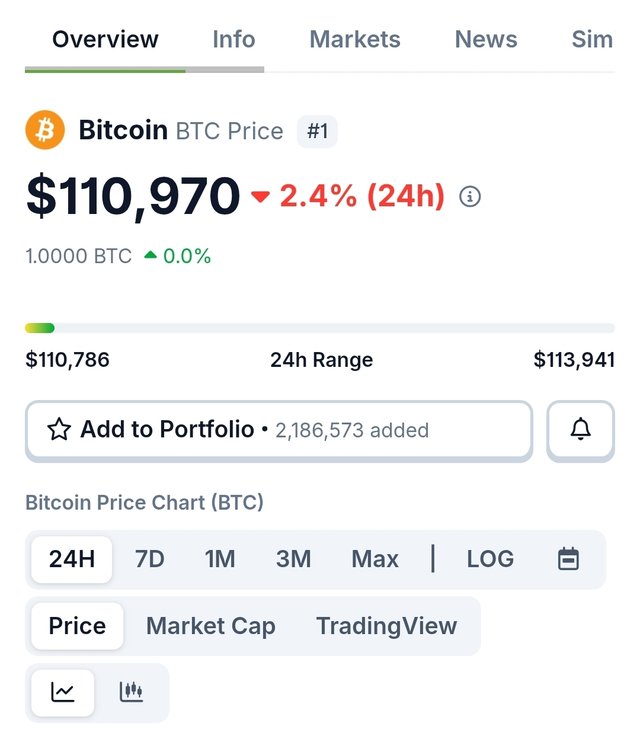Click the 24h Range progress bar

click(x=320, y=328)
